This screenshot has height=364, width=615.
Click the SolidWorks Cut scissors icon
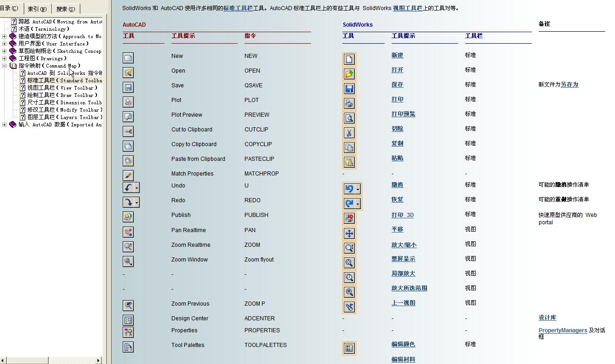(x=349, y=132)
